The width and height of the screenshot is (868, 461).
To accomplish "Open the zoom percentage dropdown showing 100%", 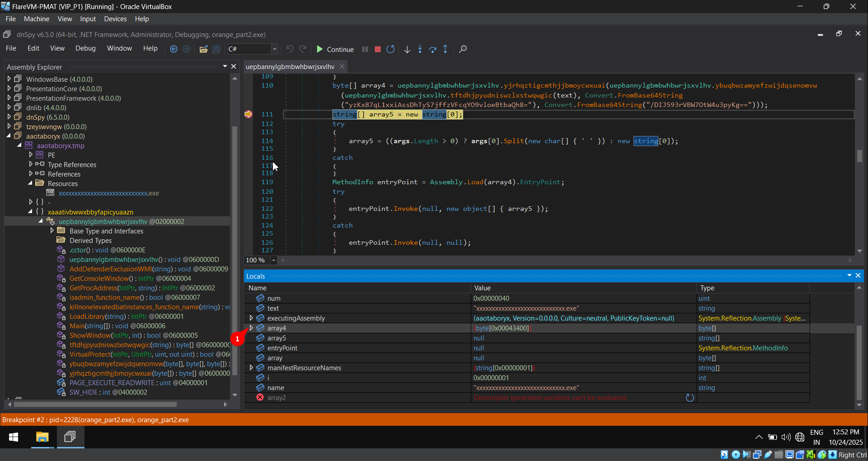I will coord(273,260).
